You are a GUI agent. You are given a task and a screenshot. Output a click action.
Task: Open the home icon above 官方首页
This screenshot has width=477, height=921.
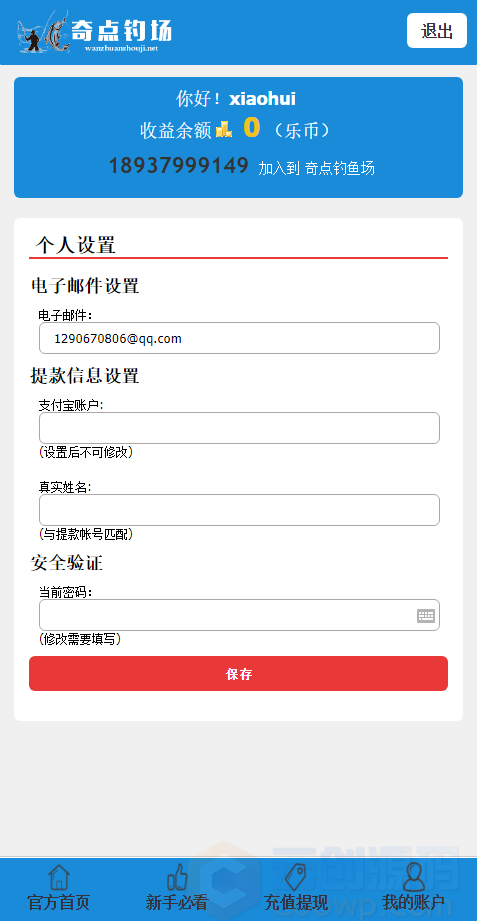coord(59,877)
